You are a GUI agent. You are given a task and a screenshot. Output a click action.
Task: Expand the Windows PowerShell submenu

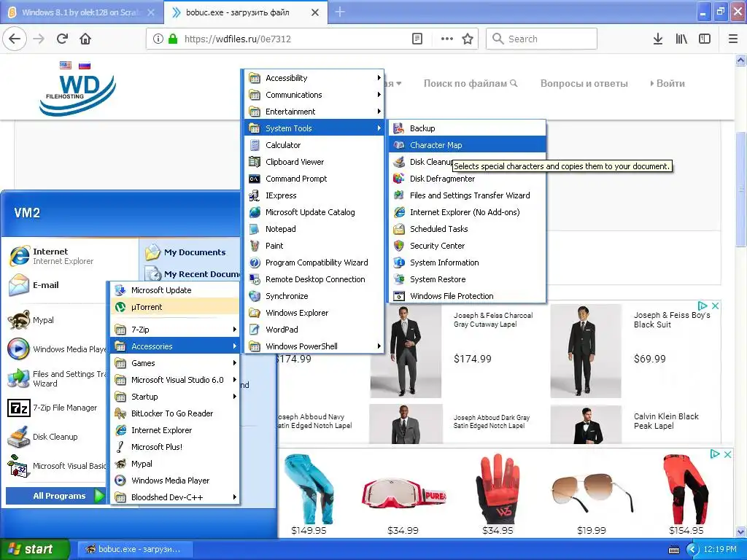click(314, 346)
